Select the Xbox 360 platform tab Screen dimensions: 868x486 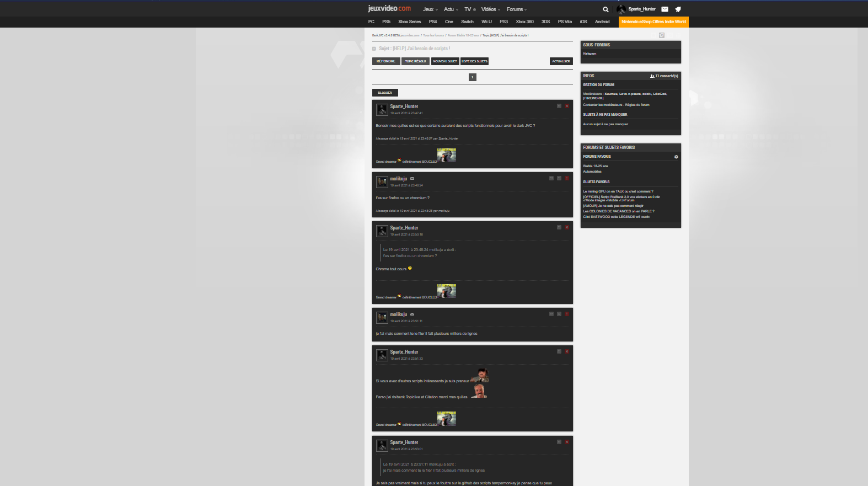524,22
